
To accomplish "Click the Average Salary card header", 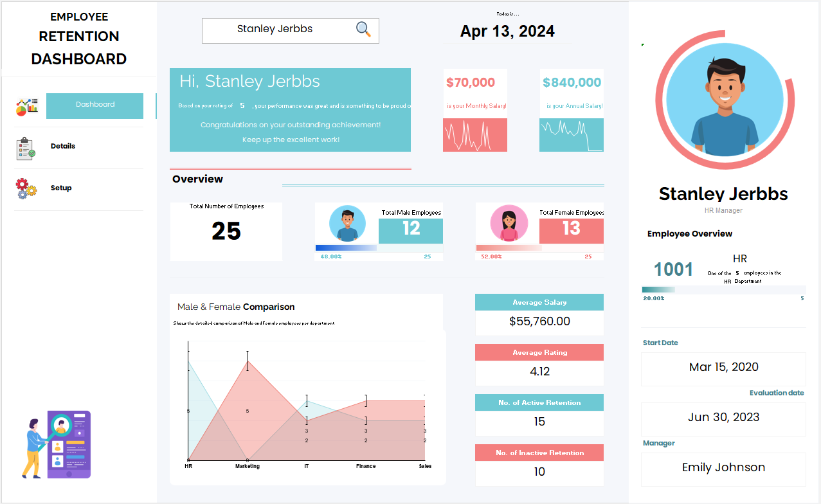I will click(539, 302).
